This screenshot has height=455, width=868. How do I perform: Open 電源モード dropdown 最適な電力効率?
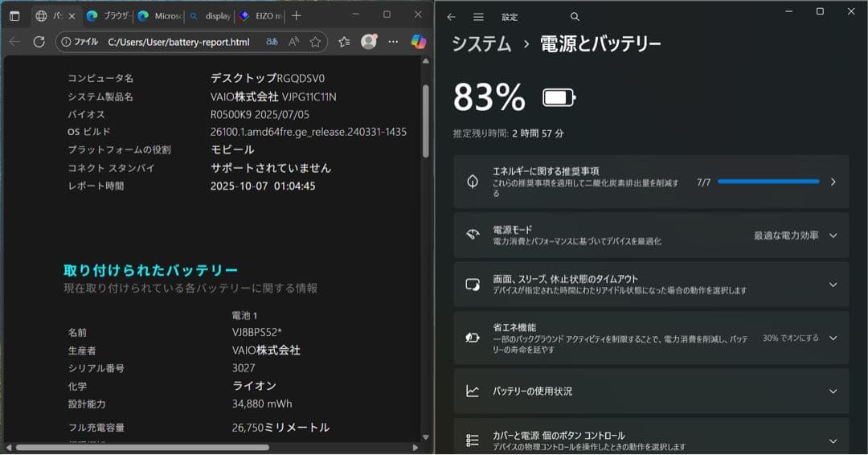coord(795,236)
